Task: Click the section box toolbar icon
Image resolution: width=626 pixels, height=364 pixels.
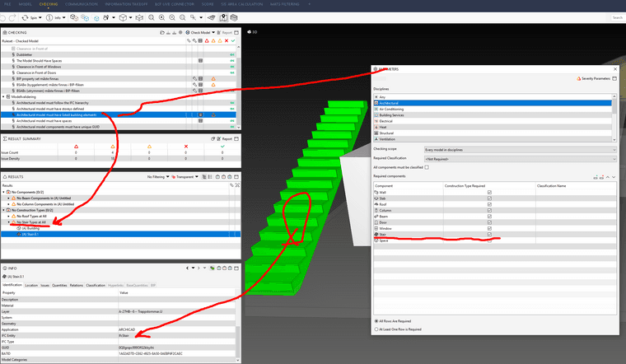Action: click(139, 17)
